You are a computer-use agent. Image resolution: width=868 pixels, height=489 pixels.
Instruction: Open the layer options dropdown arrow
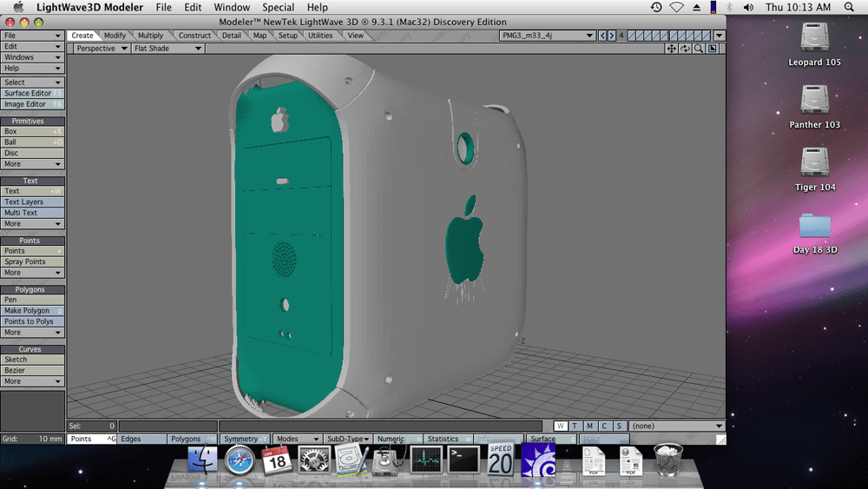719,36
